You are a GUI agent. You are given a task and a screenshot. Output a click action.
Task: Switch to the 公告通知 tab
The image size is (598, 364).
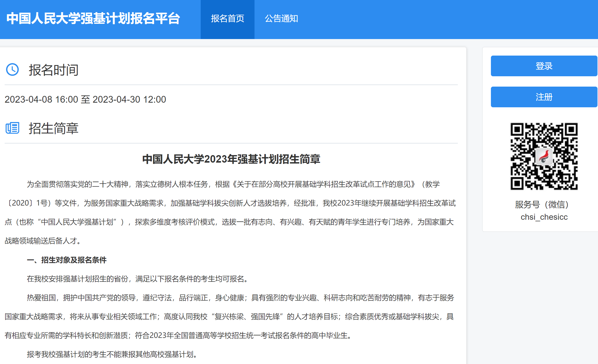[281, 19]
